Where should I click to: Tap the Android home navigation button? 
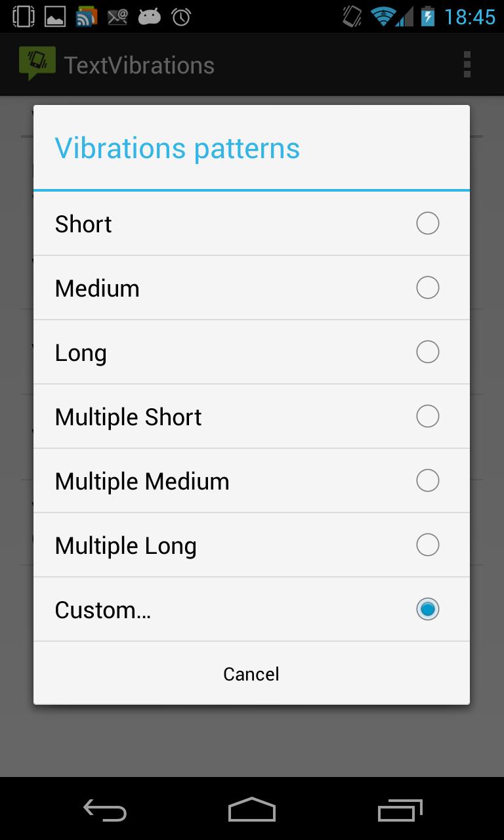(252, 810)
